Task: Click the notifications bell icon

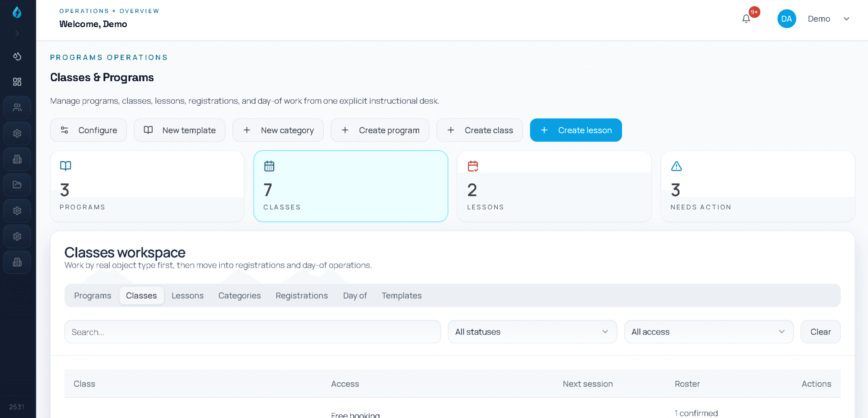Action: click(x=746, y=19)
